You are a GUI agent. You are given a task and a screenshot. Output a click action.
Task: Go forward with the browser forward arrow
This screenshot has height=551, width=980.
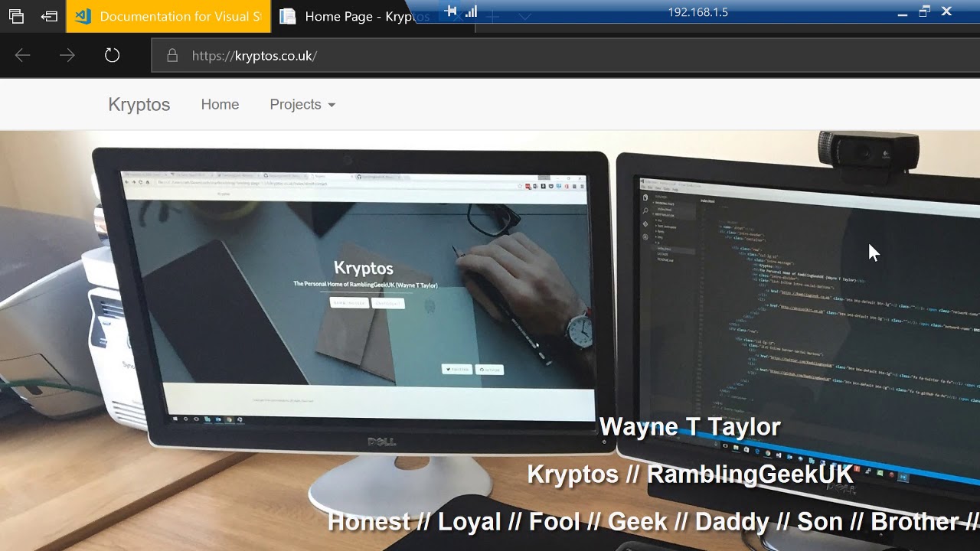pos(67,55)
